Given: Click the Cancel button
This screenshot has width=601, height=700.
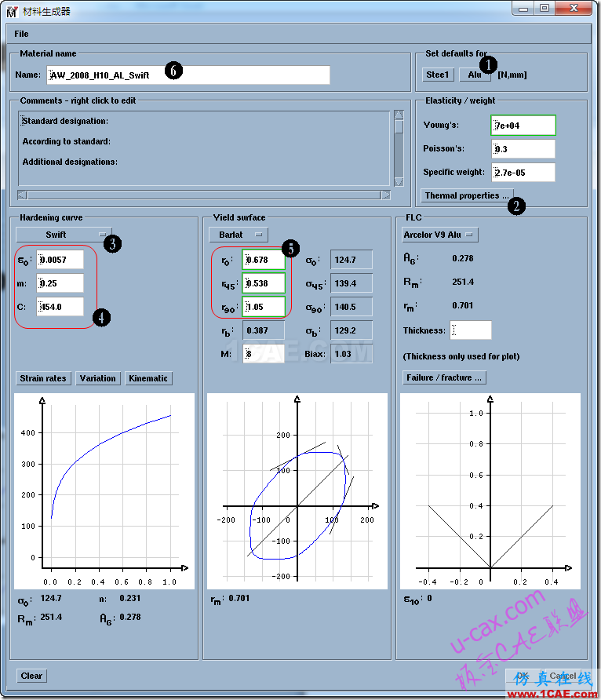Looking at the screenshot, I should [563, 676].
